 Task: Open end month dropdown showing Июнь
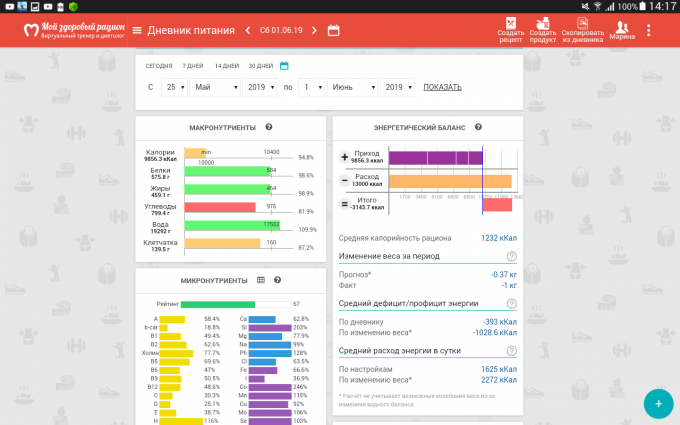click(x=352, y=87)
